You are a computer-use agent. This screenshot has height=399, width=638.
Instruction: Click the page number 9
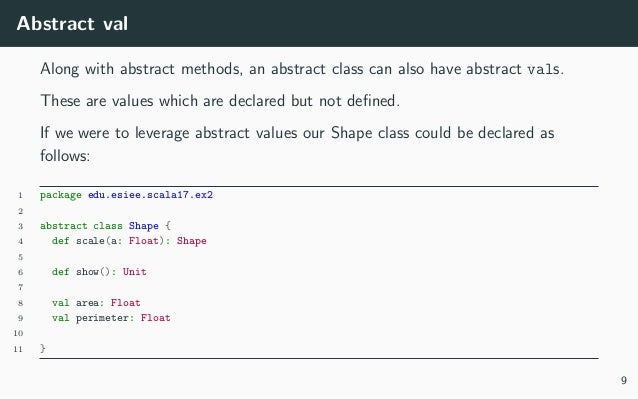624,380
